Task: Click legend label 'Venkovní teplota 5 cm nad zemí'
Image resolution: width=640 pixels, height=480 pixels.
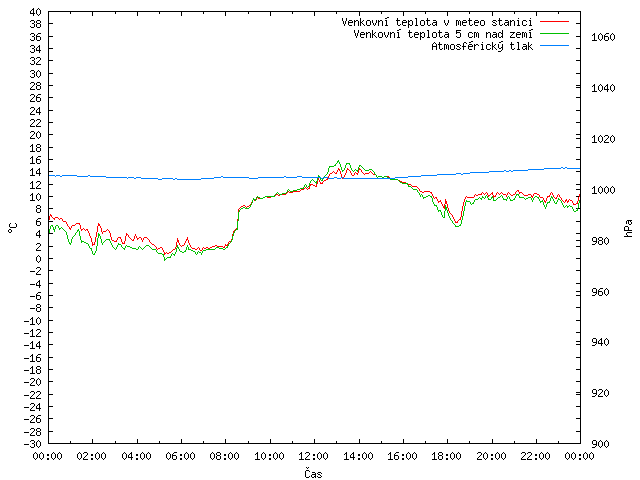Action: (x=443, y=34)
